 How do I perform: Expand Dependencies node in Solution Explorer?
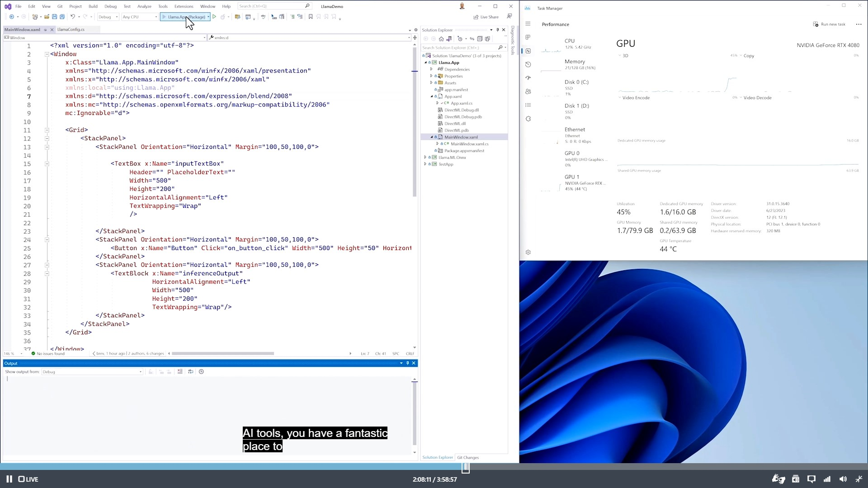431,69
